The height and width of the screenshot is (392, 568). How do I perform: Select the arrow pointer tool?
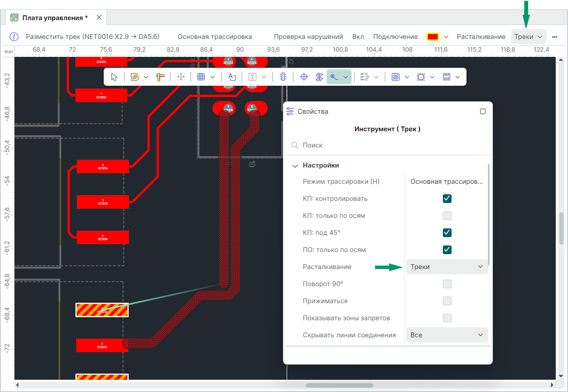(115, 77)
